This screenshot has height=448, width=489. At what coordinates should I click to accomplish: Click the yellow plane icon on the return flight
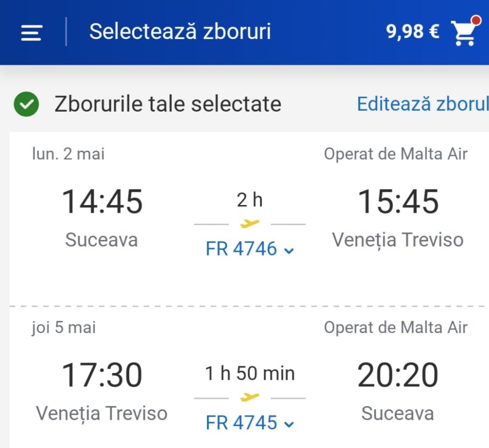tap(250, 397)
